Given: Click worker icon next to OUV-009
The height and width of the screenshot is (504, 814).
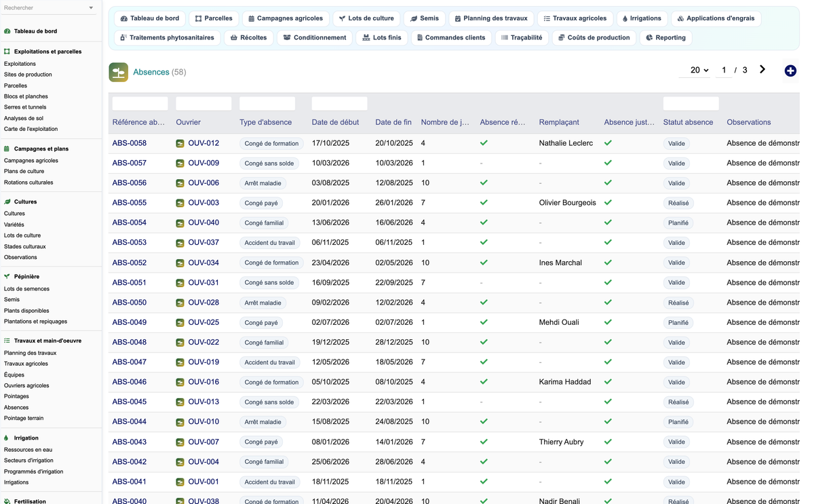Looking at the screenshot, I should pyautogui.click(x=180, y=163).
